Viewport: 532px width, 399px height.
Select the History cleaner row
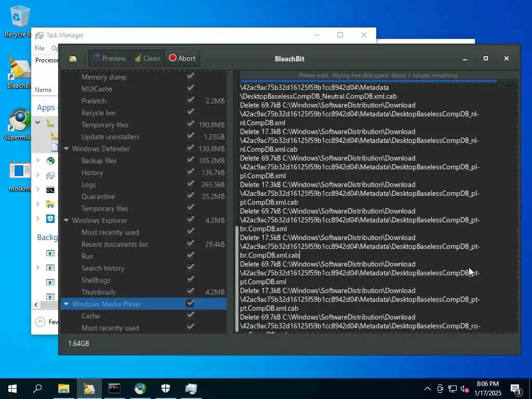pyautogui.click(x=144, y=172)
